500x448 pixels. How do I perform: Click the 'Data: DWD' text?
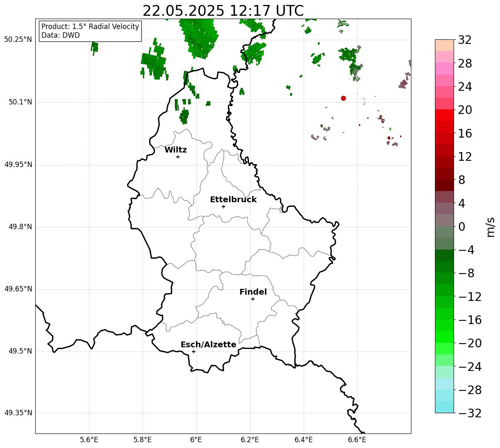click(x=60, y=36)
